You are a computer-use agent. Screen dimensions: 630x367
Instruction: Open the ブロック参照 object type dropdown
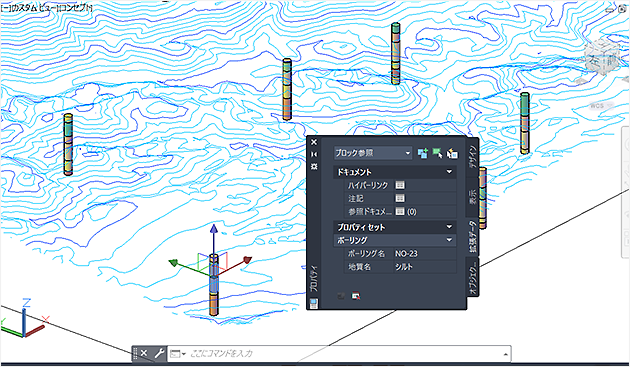coord(373,153)
